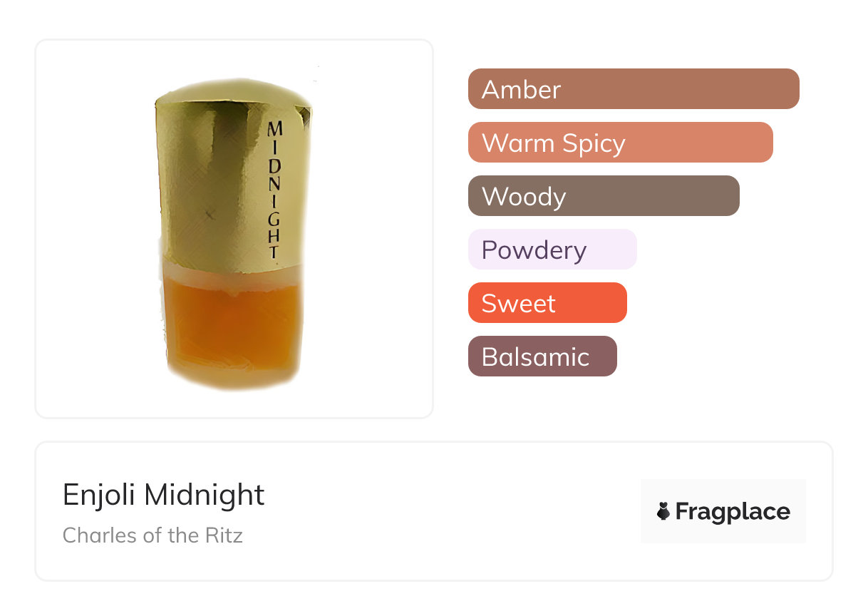Click the Fragplace flower logo icon

(663, 511)
